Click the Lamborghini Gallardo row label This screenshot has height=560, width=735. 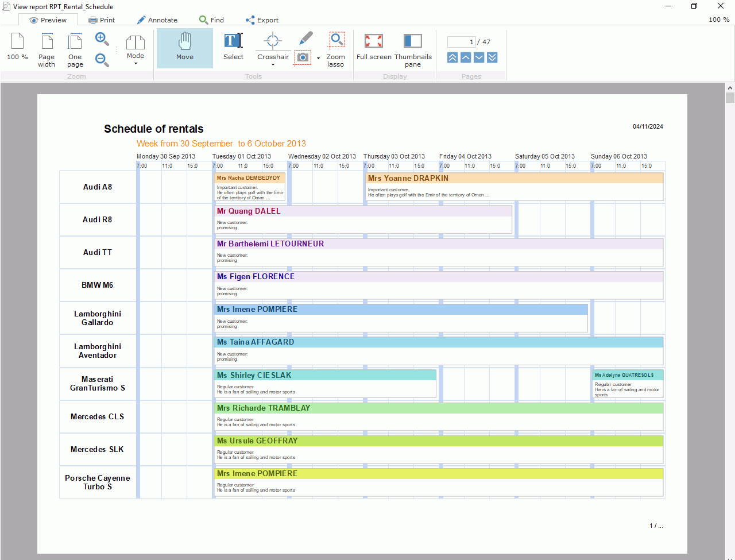(98, 318)
